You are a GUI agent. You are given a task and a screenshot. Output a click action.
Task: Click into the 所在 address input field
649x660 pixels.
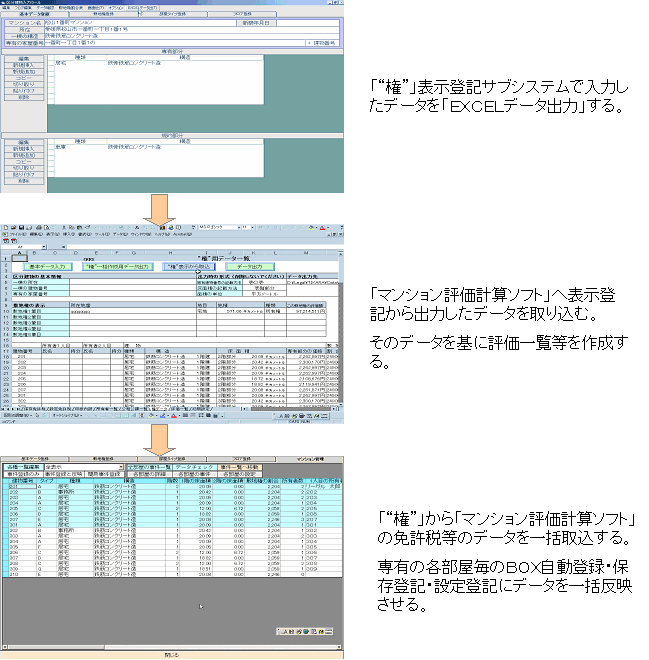(192, 29)
